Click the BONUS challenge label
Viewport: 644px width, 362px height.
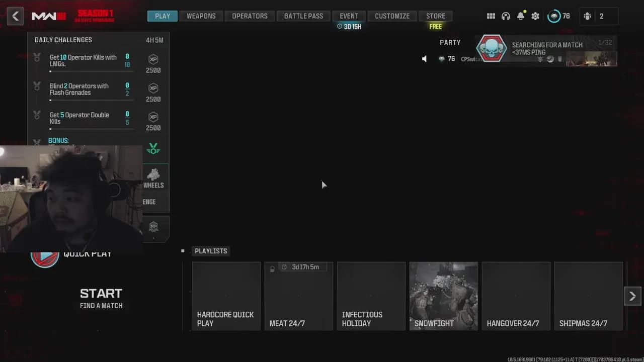tap(58, 140)
